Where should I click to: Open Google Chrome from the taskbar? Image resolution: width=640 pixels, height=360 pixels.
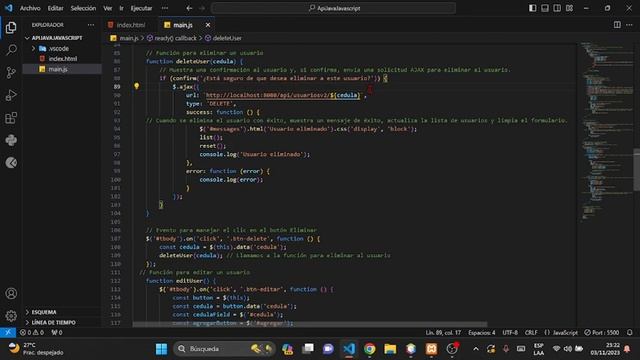[369, 349]
